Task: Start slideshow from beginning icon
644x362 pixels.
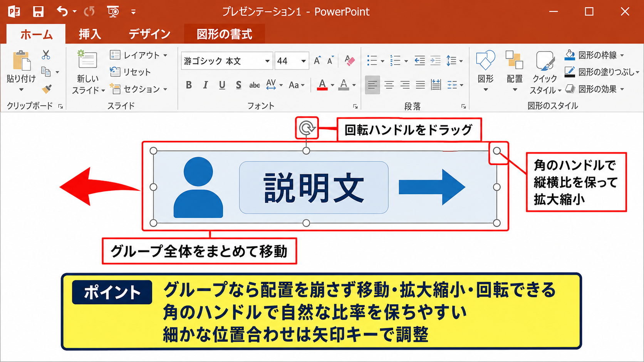Action: pyautogui.click(x=113, y=12)
